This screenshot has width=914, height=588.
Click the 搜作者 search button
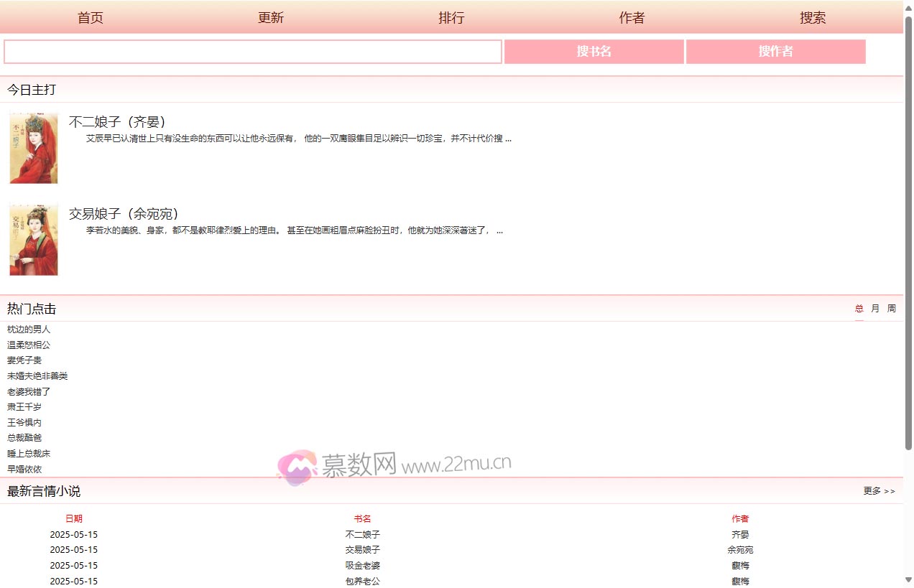(x=775, y=51)
